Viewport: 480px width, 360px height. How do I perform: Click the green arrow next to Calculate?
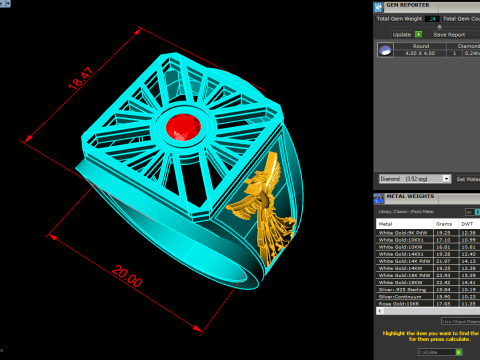coord(459,352)
